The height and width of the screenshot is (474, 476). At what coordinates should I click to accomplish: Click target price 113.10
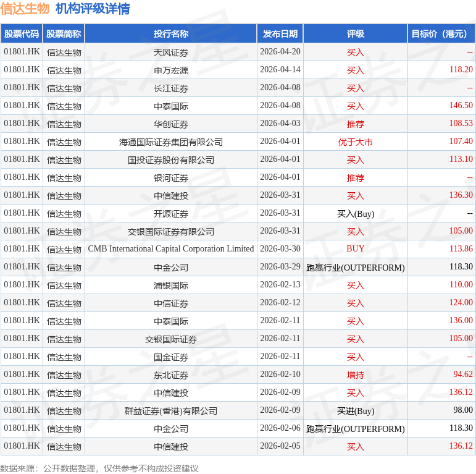click(x=461, y=159)
